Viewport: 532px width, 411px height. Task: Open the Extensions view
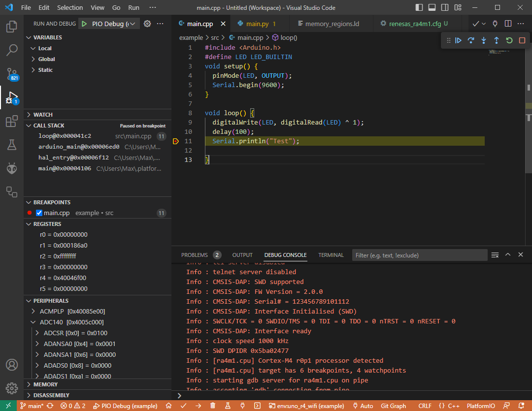(x=12, y=121)
